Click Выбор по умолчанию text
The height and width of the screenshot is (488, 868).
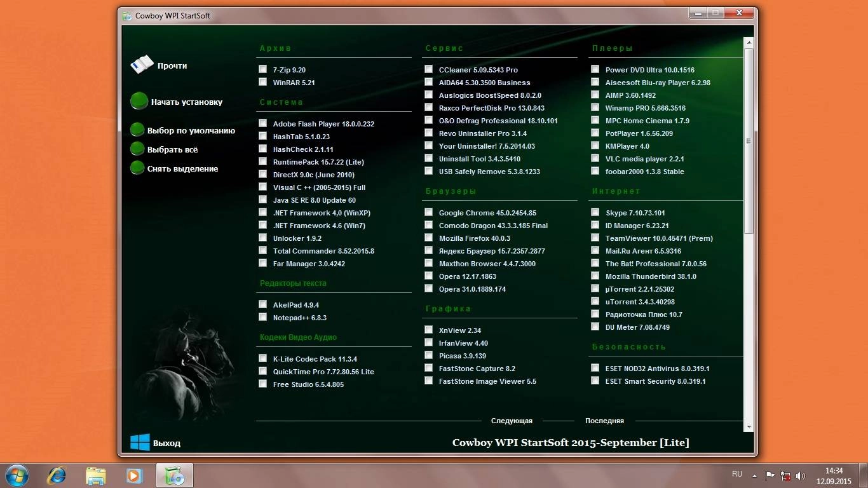[x=191, y=130]
